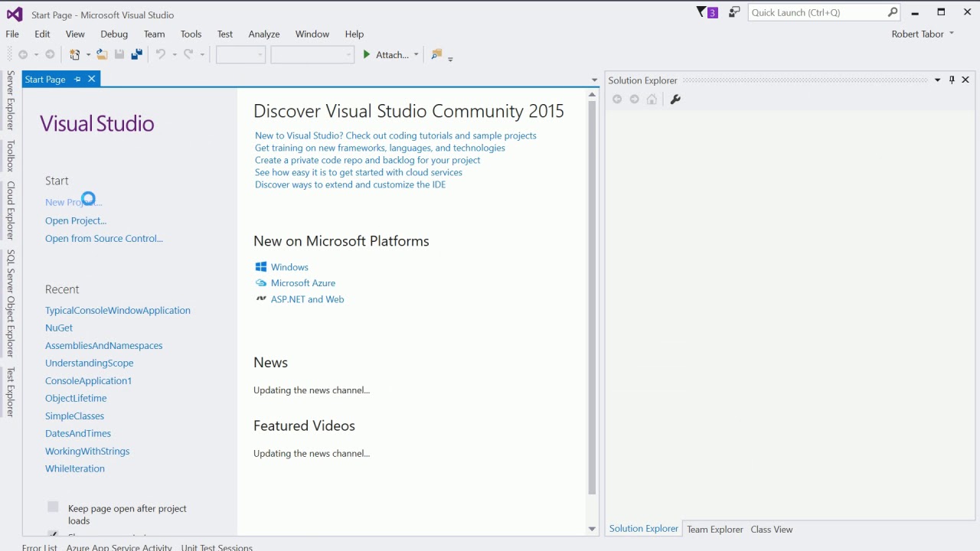
Task: Click the send feedback icon
Action: pyautogui.click(x=734, y=12)
